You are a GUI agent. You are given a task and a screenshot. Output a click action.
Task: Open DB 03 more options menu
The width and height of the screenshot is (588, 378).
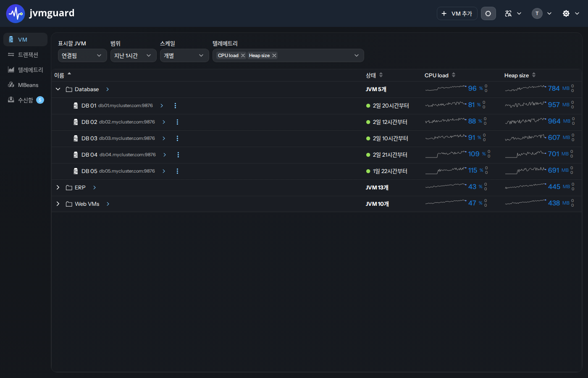[x=177, y=139]
